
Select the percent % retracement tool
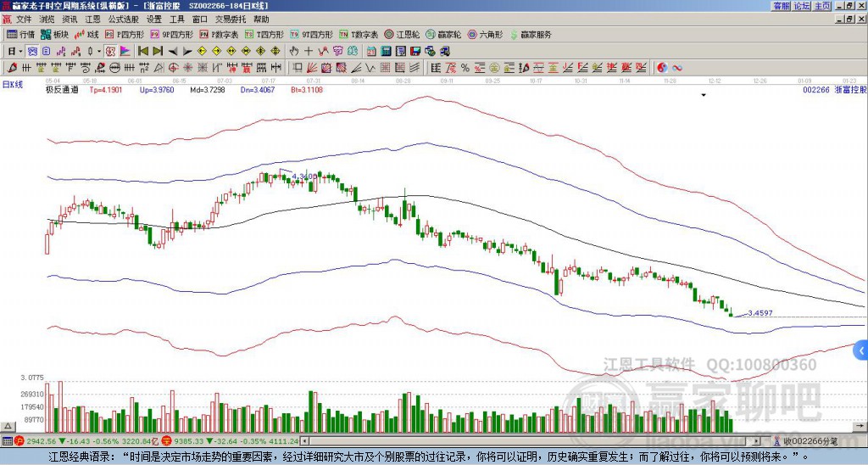point(465,68)
